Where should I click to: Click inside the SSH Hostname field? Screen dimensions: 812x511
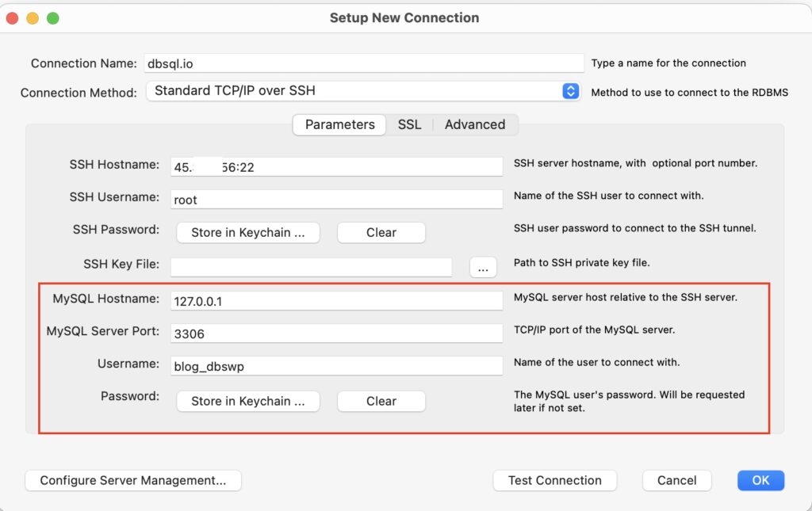(x=335, y=166)
